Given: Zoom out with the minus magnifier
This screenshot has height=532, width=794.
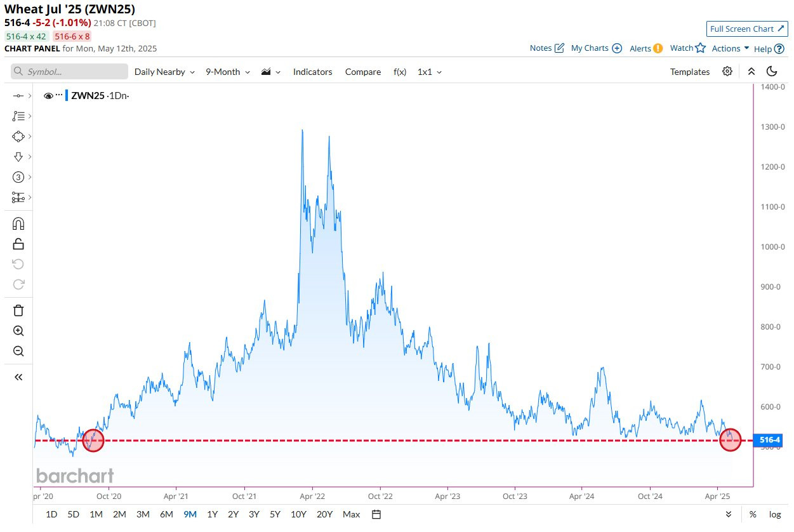Looking at the screenshot, I should click(x=18, y=351).
